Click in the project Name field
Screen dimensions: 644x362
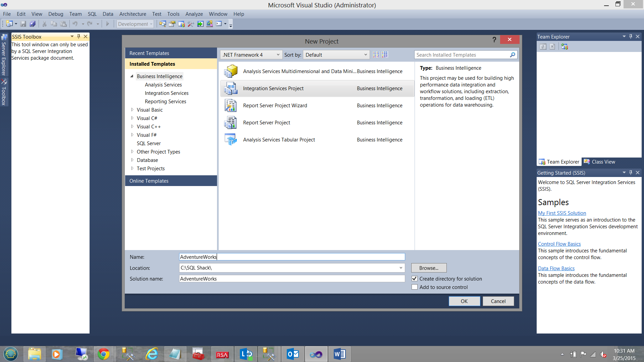292,257
